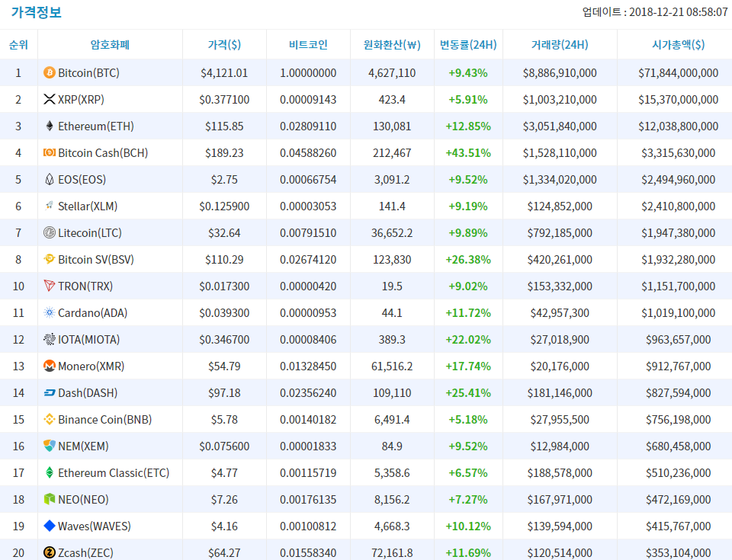Click the Litecoin coin icon
This screenshot has height=560, width=732.
pos(49,232)
